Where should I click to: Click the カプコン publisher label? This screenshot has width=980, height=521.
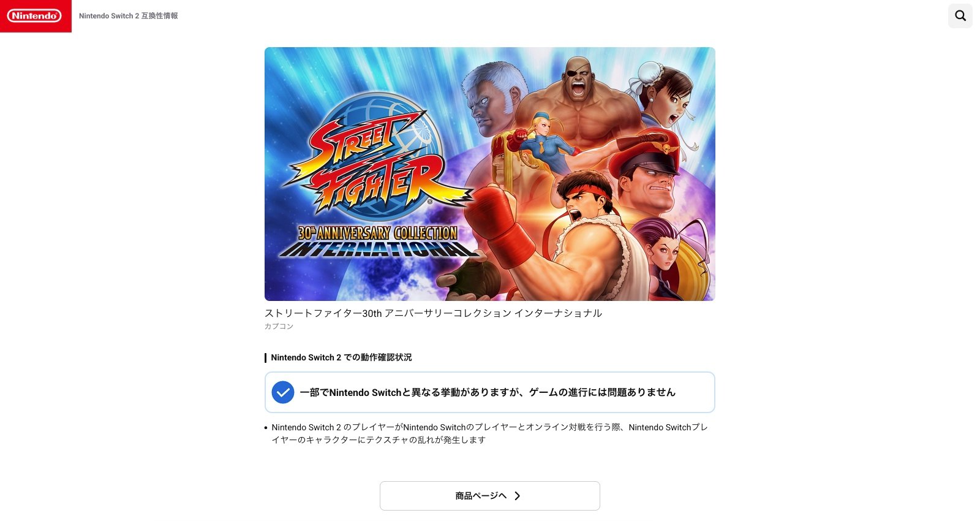coord(279,326)
